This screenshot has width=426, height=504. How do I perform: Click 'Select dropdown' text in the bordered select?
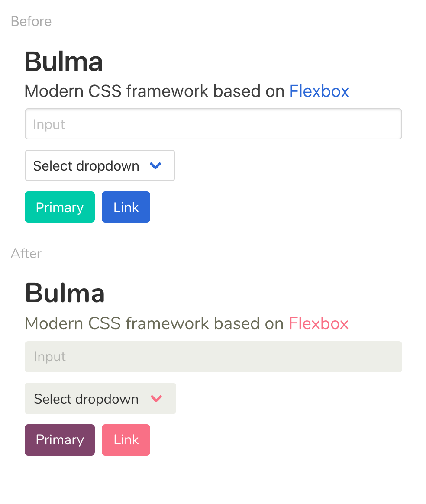coord(86,166)
